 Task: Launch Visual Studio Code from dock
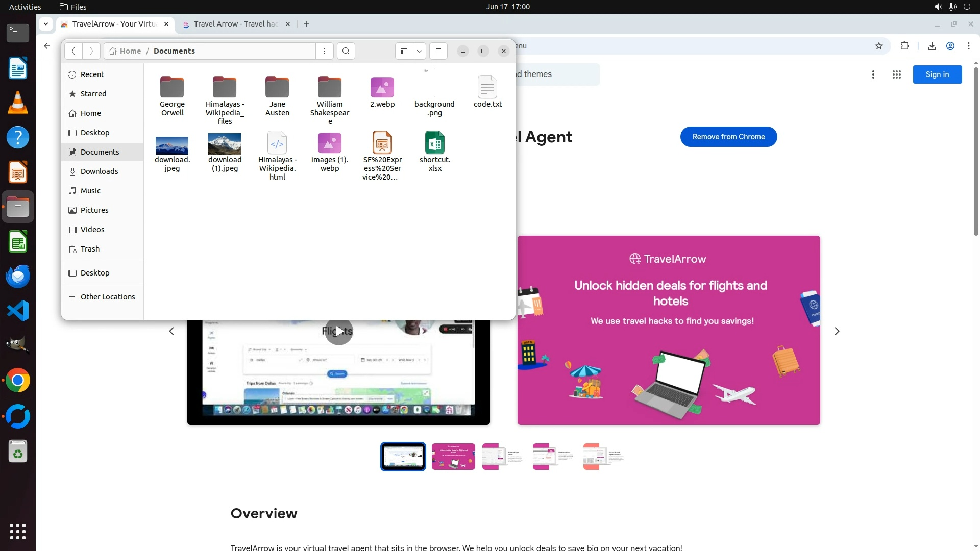click(x=18, y=311)
